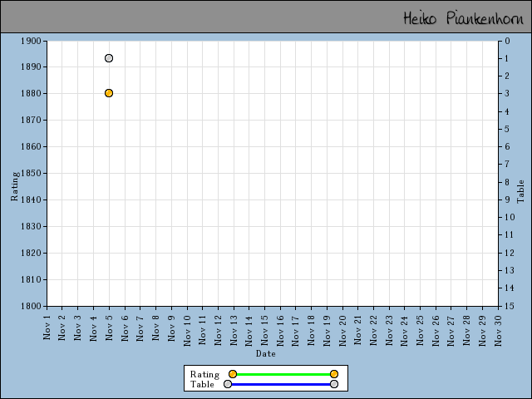Click the 'Table' text in the legend
Image resolution: width=532 pixels, height=399 pixels.
pyautogui.click(x=202, y=384)
